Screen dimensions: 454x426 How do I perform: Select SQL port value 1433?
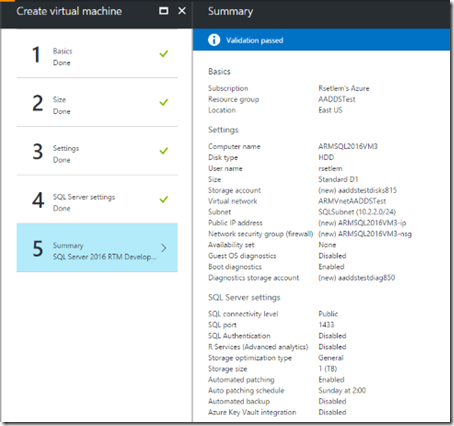pos(326,325)
